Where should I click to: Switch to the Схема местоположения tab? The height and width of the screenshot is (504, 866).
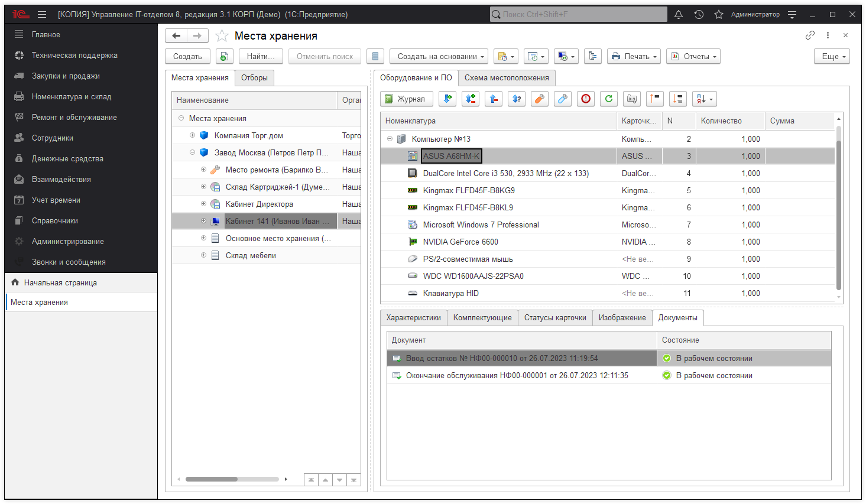tap(507, 78)
